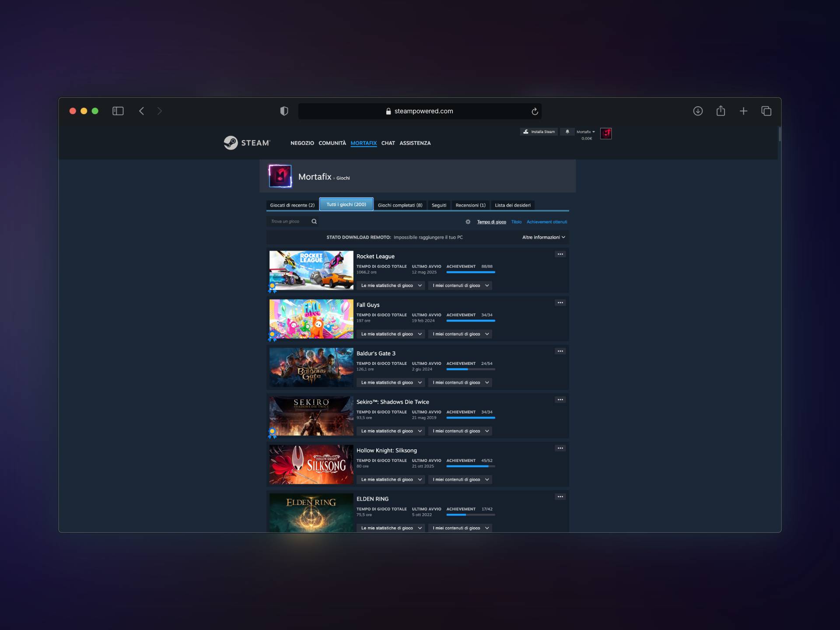Click the perfect-game ribbon on Sekiro
The width and height of the screenshot is (840, 630).
(272, 434)
